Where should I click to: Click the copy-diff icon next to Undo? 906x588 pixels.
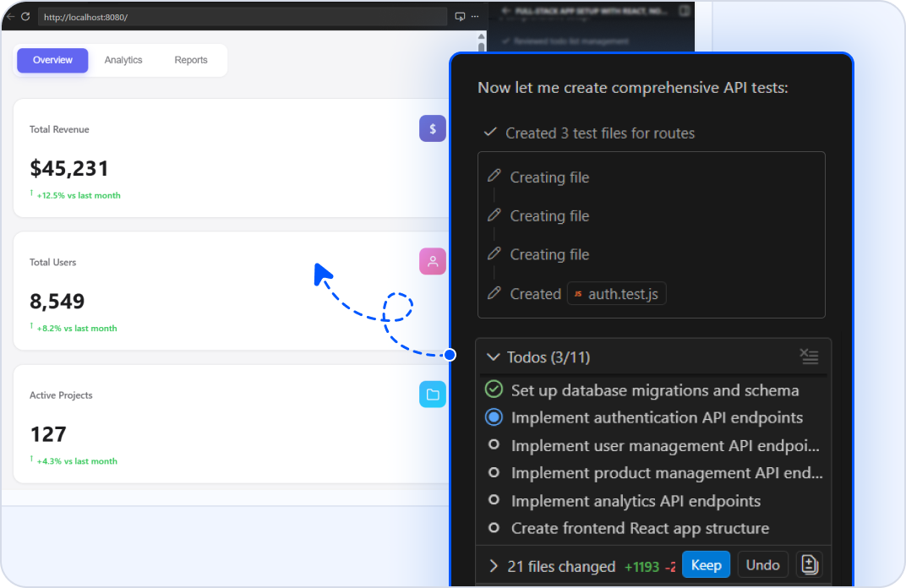click(x=809, y=564)
